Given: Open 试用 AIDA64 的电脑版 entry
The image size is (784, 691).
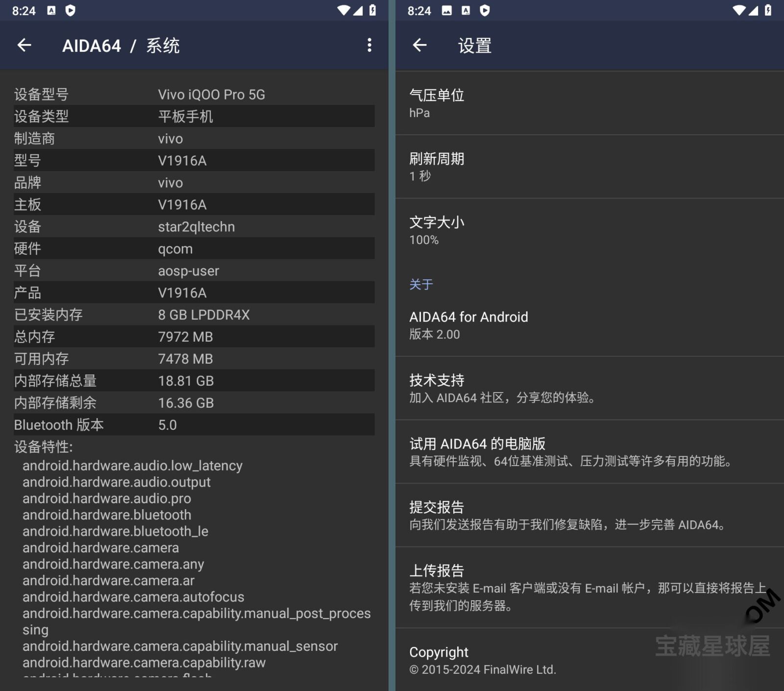Looking at the screenshot, I should coord(589,452).
